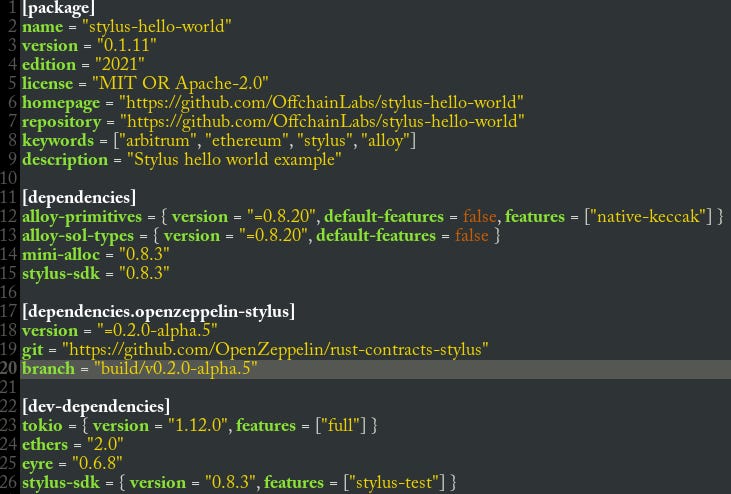Click the "full" feature string
Viewport: 731px width, 494px height.
click(341, 426)
